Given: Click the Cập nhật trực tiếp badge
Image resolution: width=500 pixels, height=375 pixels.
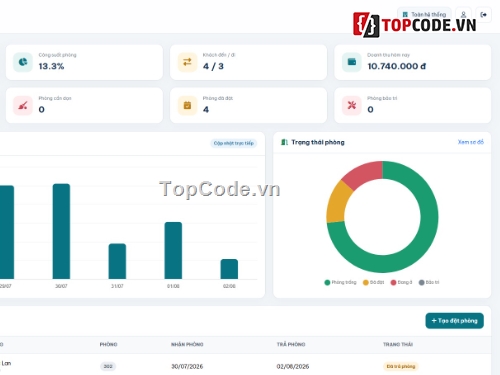Looking at the screenshot, I should click(x=234, y=143).
